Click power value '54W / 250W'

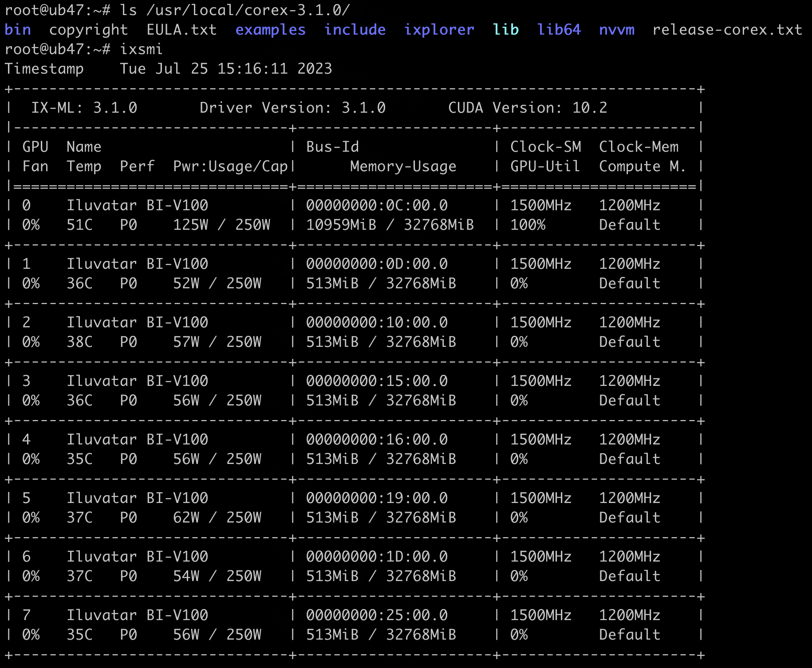pos(217,576)
